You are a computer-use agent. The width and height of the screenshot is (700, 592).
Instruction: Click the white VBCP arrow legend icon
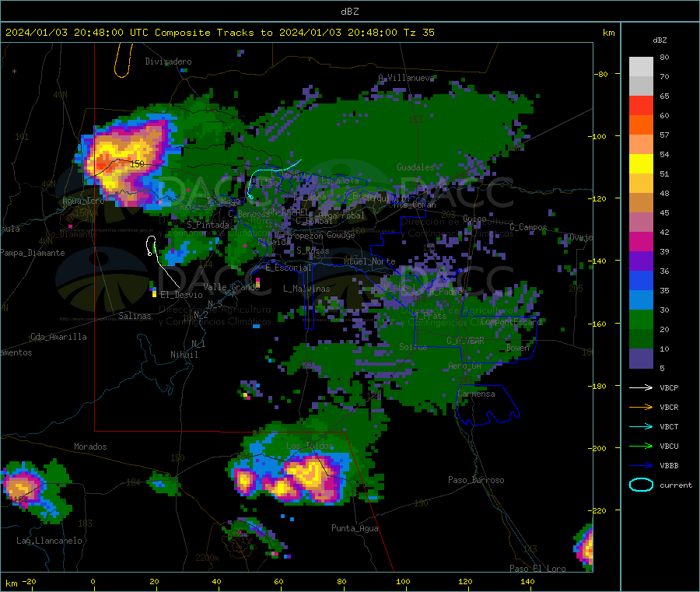point(641,387)
